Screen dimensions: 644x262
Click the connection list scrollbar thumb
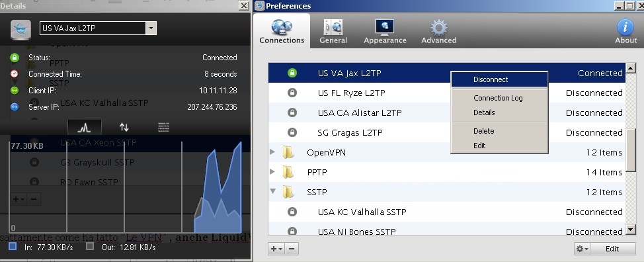tap(631, 150)
